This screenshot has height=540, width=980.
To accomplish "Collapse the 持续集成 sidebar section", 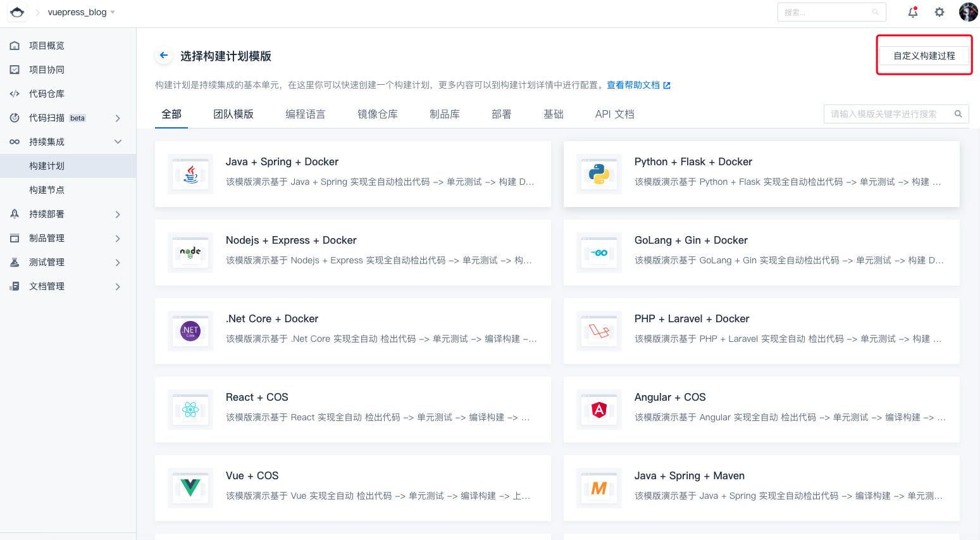I will (118, 142).
